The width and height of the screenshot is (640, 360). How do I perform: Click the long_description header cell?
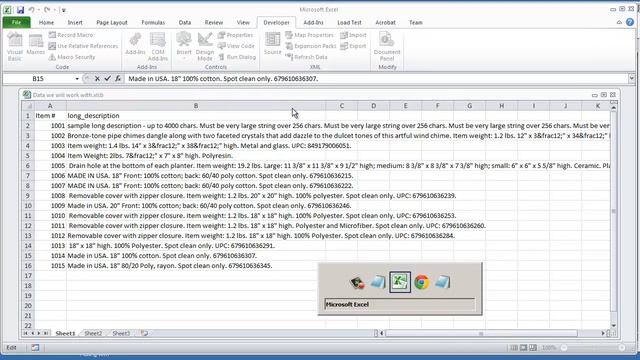196,116
